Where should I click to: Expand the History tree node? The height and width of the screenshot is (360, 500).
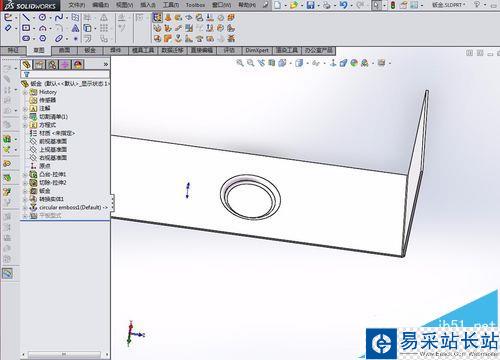[25, 92]
